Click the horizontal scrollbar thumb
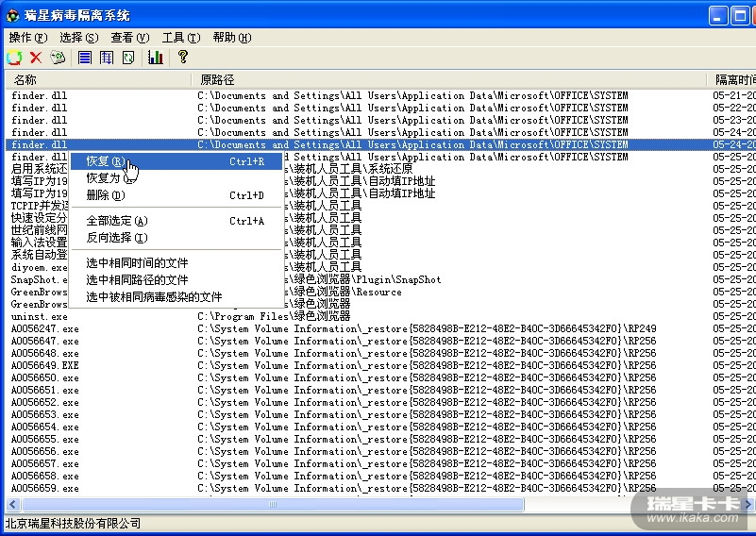Screen dimensions: 756x536 (x=273, y=505)
